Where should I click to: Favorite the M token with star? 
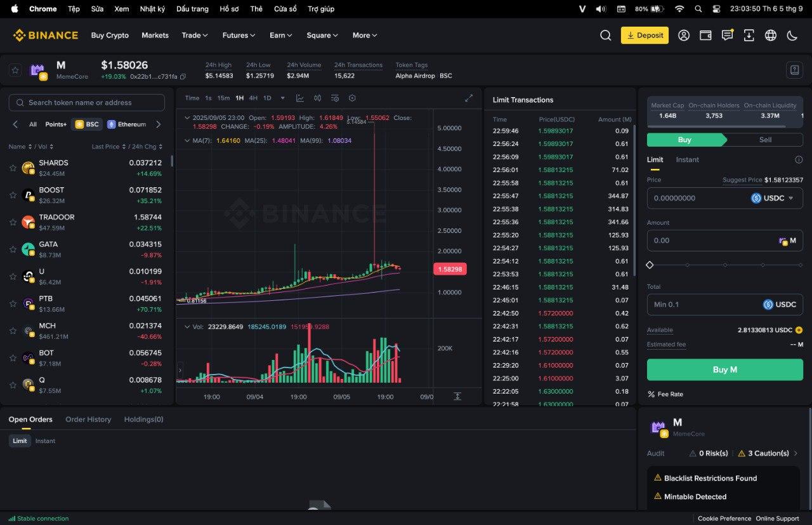point(15,70)
